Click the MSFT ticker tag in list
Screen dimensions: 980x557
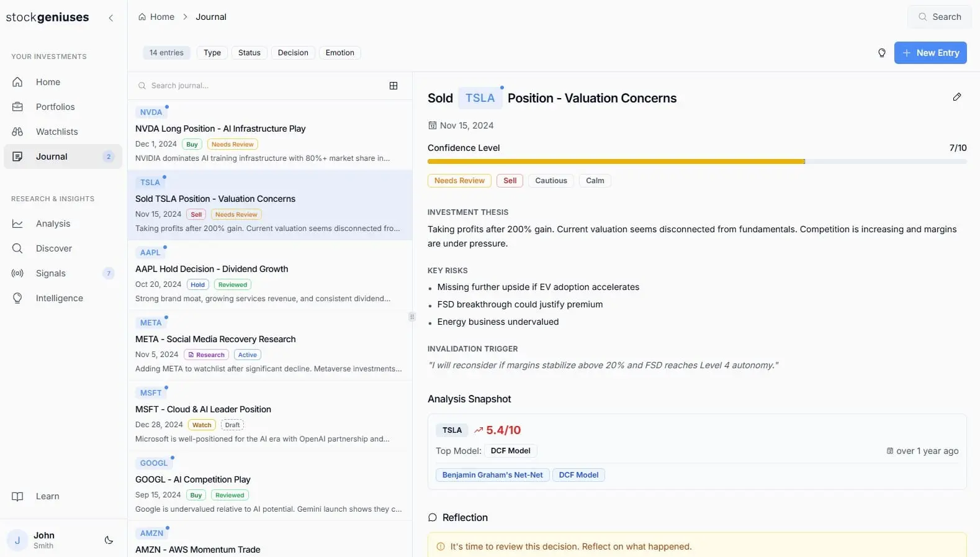tap(151, 393)
